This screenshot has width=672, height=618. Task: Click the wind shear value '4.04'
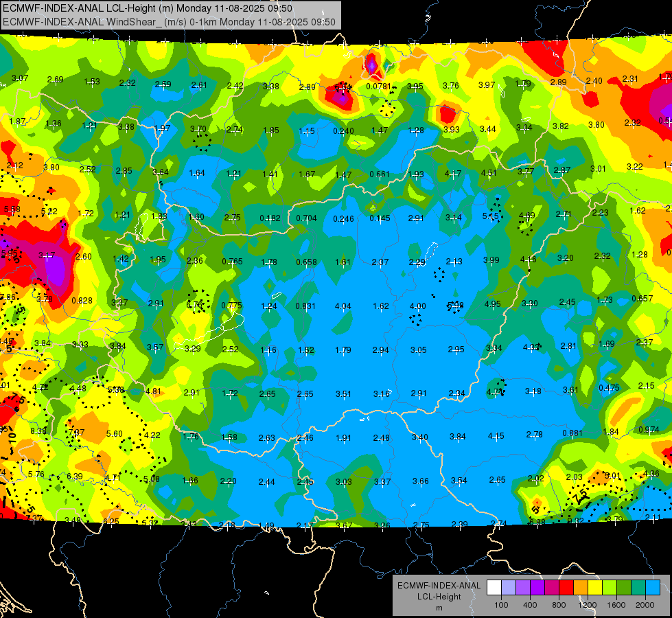[343, 306]
